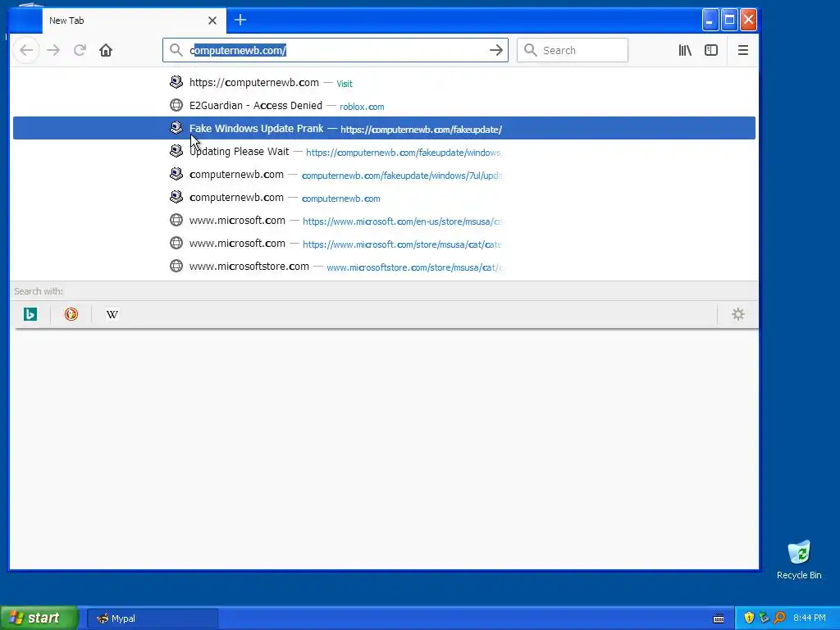This screenshot has width=840, height=630.
Task: Search with Bing engine icon
Action: click(30, 314)
